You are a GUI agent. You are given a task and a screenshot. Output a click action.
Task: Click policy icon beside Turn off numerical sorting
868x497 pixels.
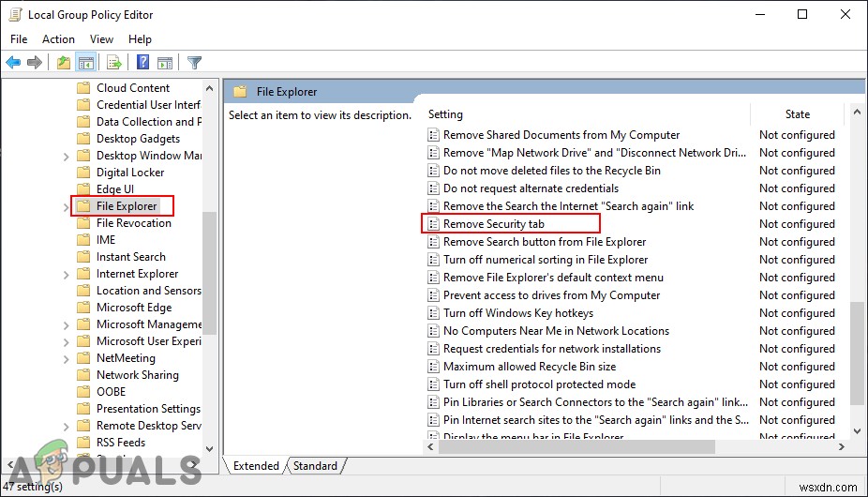pos(433,260)
